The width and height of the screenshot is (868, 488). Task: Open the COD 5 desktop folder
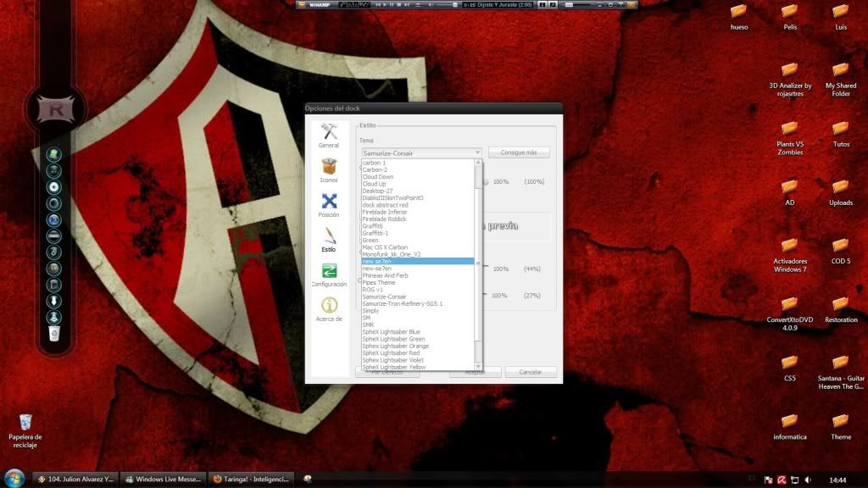tap(841, 252)
